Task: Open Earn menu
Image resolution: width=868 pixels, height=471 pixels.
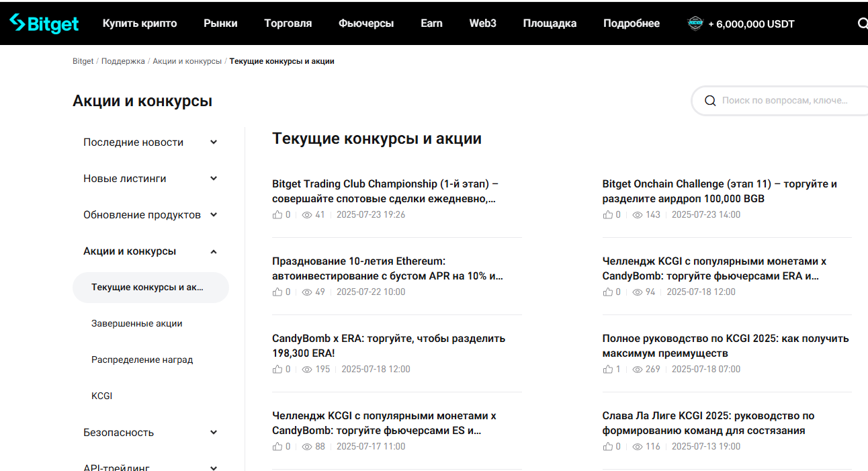Action: [x=431, y=24]
